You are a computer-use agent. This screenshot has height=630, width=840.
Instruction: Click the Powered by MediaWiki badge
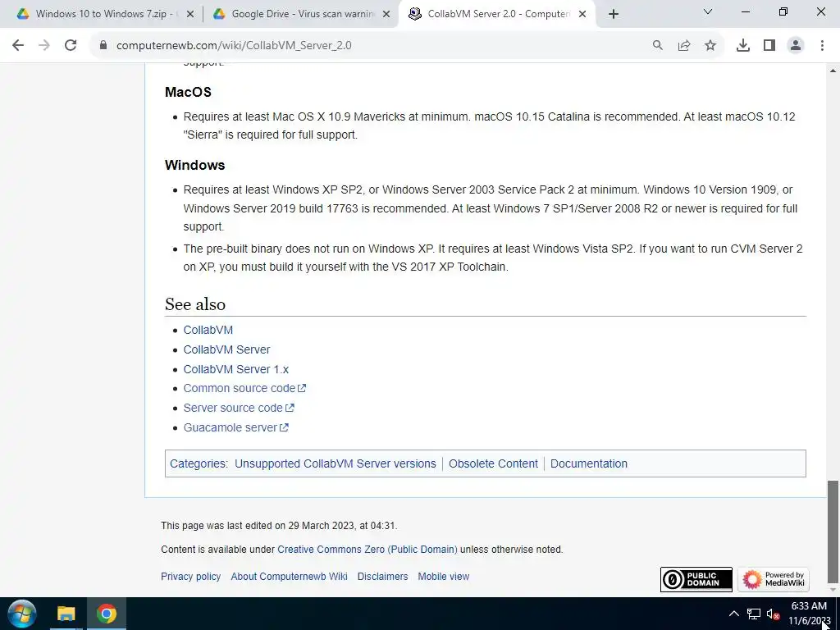(773, 580)
